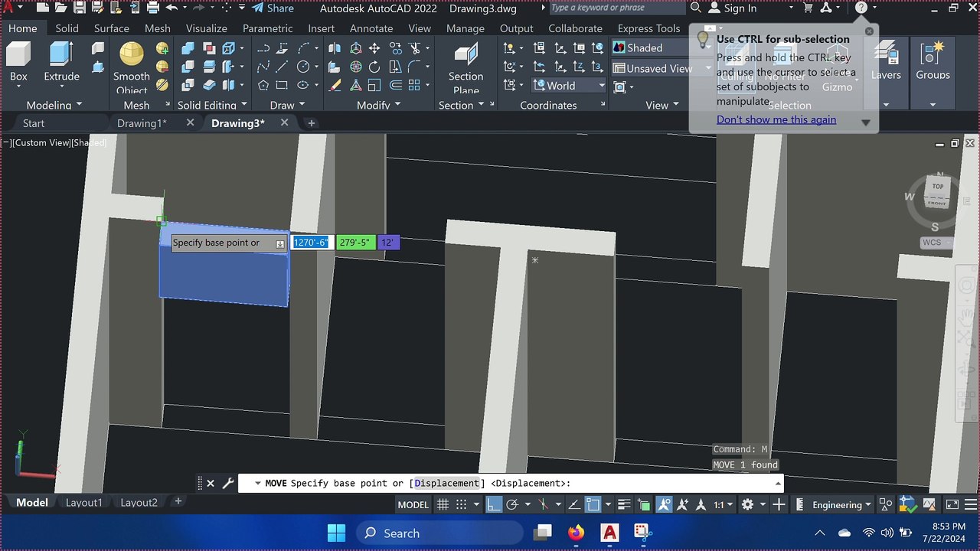The height and width of the screenshot is (551, 980).
Task: Toggle isometric drafting in status bar
Action: [544, 504]
